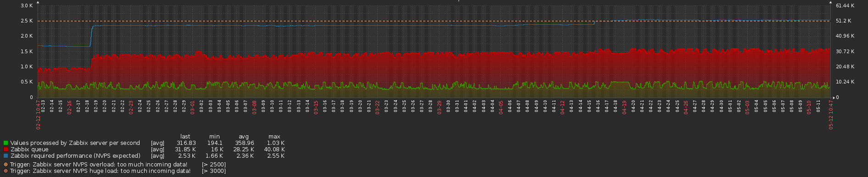
Task: Click the red 04-12 date marker
Action: click(563, 107)
